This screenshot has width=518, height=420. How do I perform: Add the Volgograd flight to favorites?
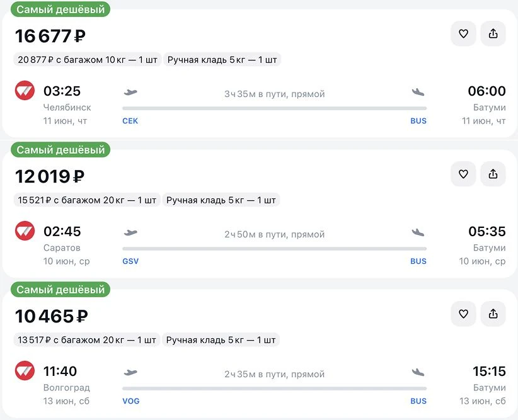[x=463, y=314]
